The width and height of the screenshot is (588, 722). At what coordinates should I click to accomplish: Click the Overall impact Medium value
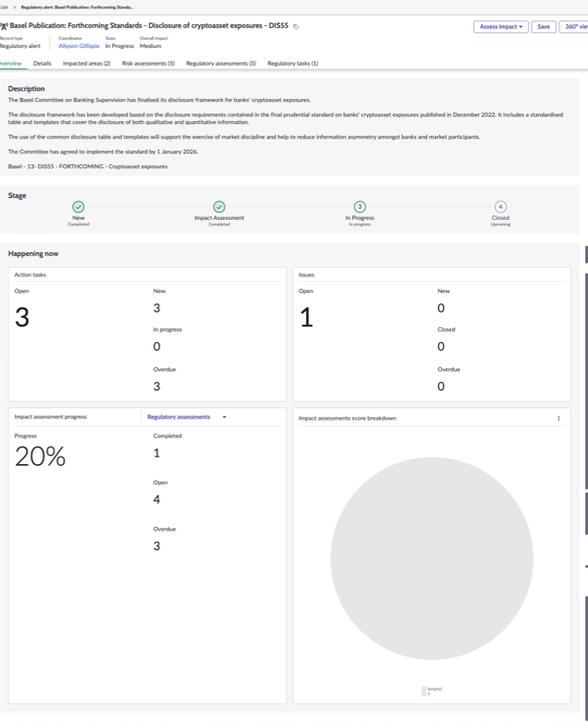pos(151,46)
